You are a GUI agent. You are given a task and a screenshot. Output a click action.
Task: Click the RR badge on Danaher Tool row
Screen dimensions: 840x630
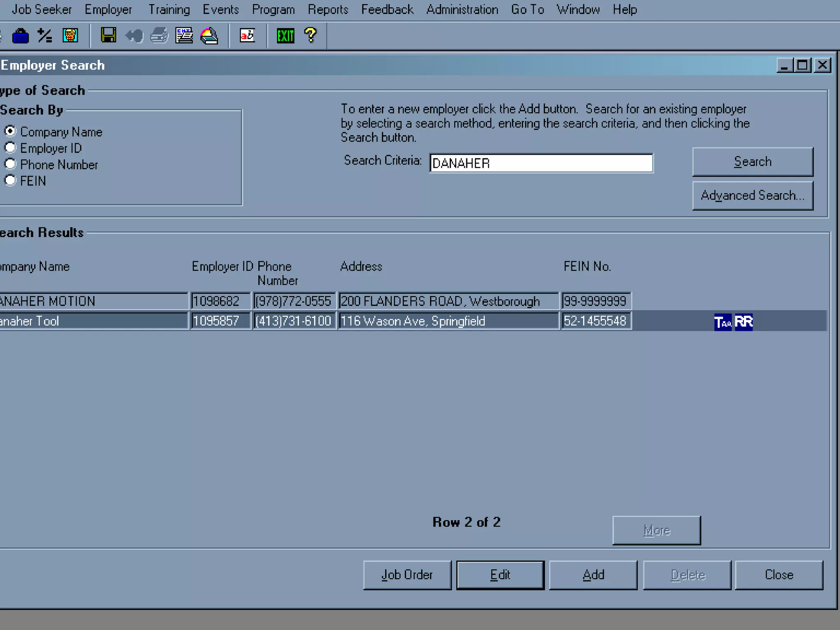coord(744,322)
